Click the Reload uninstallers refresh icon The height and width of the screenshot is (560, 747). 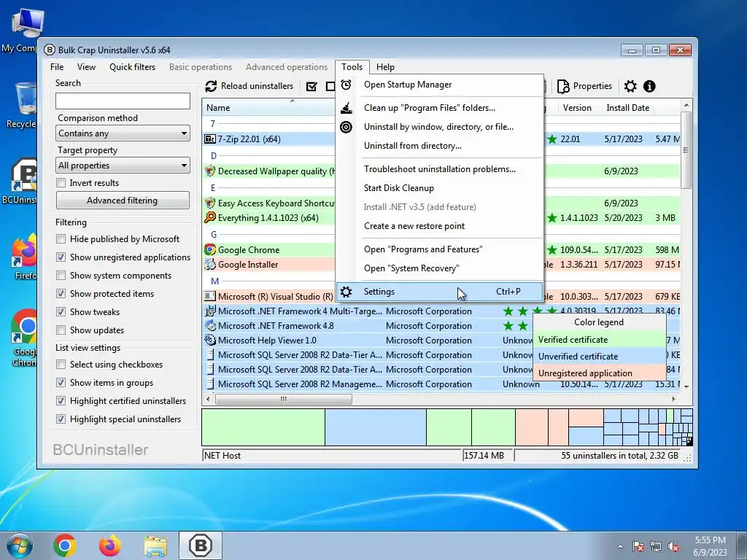point(211,86)
